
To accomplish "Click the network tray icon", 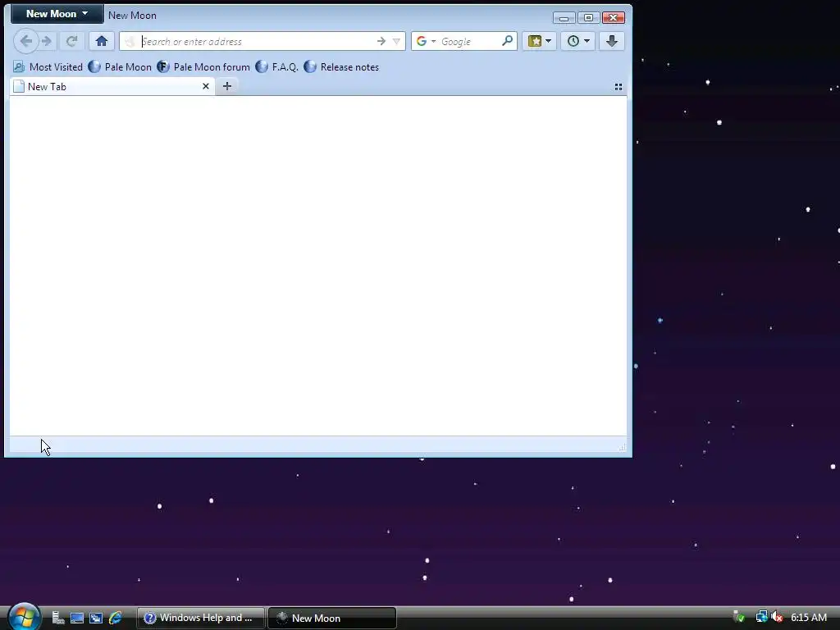I will tap(761, 617).
